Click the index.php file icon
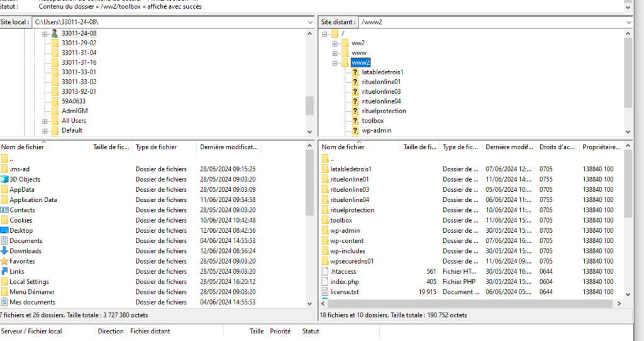This screenshot has width=644, height=341. 325,281
